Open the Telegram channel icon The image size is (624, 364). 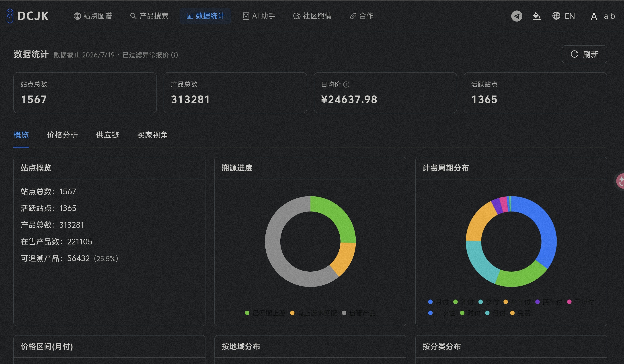517,16
